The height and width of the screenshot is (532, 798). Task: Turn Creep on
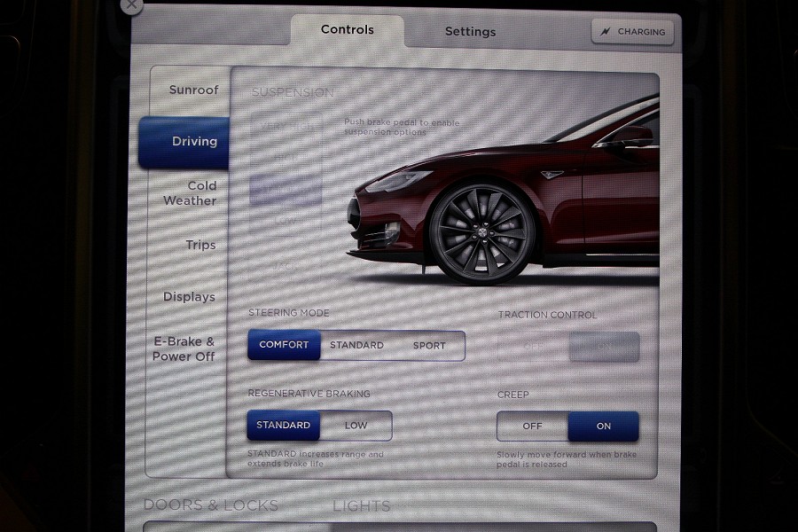(603, 426)
